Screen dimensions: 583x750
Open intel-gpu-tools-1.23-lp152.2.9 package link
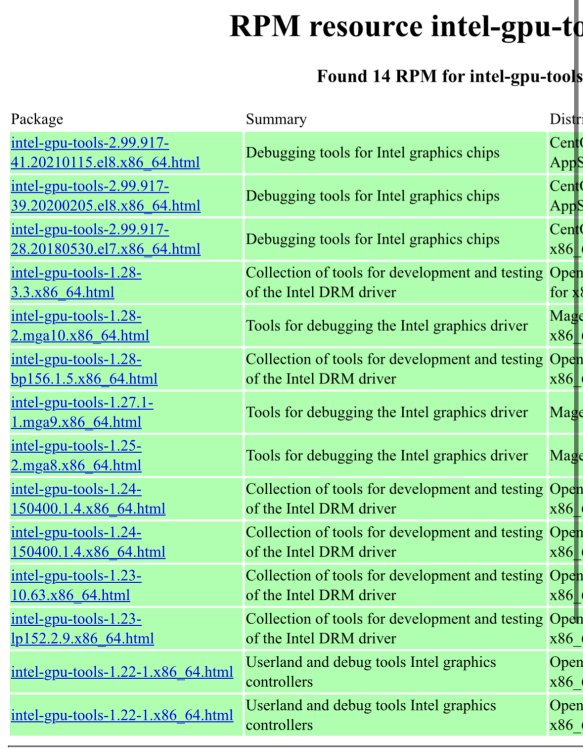coord(82,629)
